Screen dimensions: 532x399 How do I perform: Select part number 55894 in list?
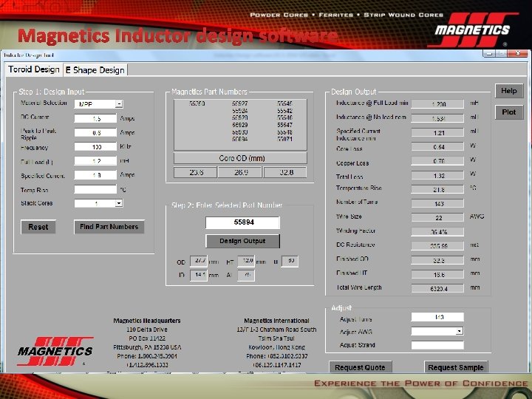point(240,139)
